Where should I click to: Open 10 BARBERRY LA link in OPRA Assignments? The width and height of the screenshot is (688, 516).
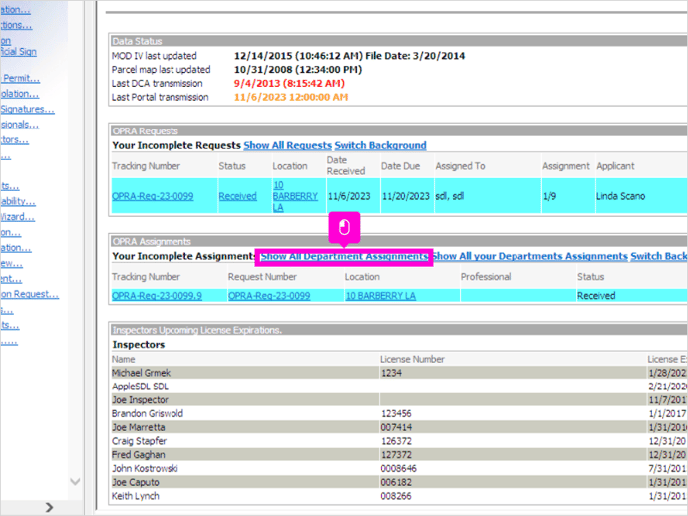click(380, 296)
